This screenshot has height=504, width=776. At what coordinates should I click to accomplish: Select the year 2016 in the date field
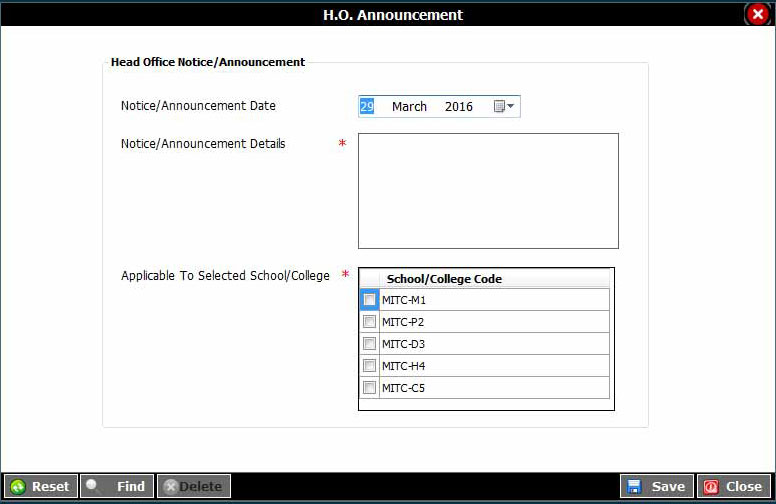click(459, 106)
